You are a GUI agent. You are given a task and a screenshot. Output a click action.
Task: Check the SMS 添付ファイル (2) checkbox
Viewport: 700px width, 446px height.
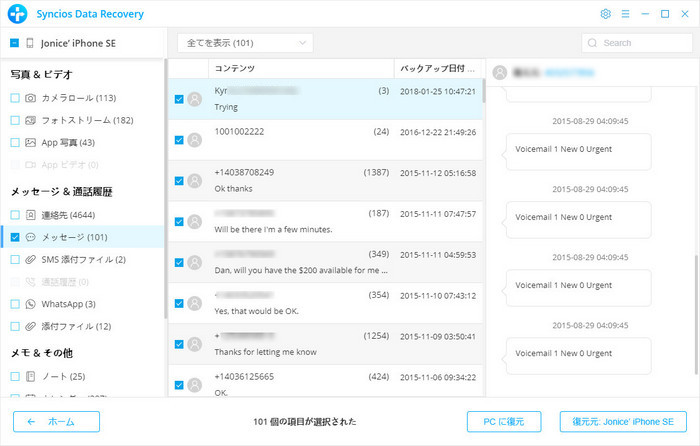click(15, 259)
